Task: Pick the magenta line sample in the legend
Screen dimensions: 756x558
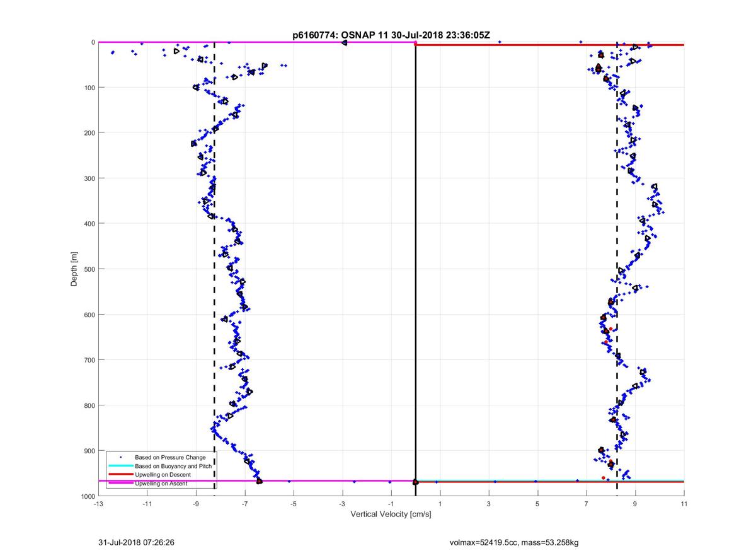Action: 120,483
